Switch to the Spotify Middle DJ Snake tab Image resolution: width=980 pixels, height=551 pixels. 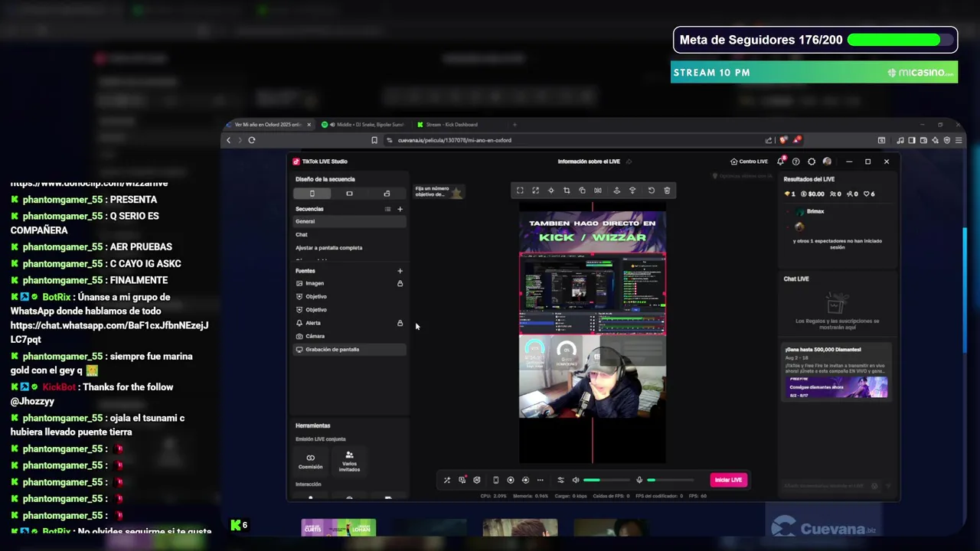tap(363, 125)
